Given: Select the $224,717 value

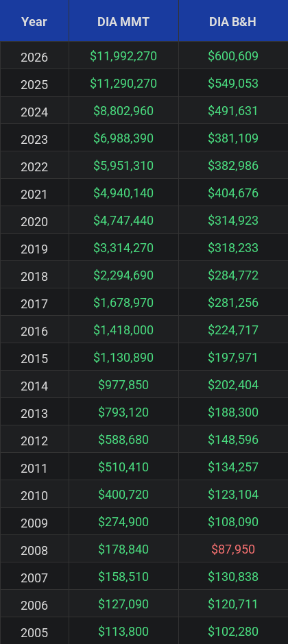Looking at the screenshot, I should pyautogui.click(x=233, y=330).
